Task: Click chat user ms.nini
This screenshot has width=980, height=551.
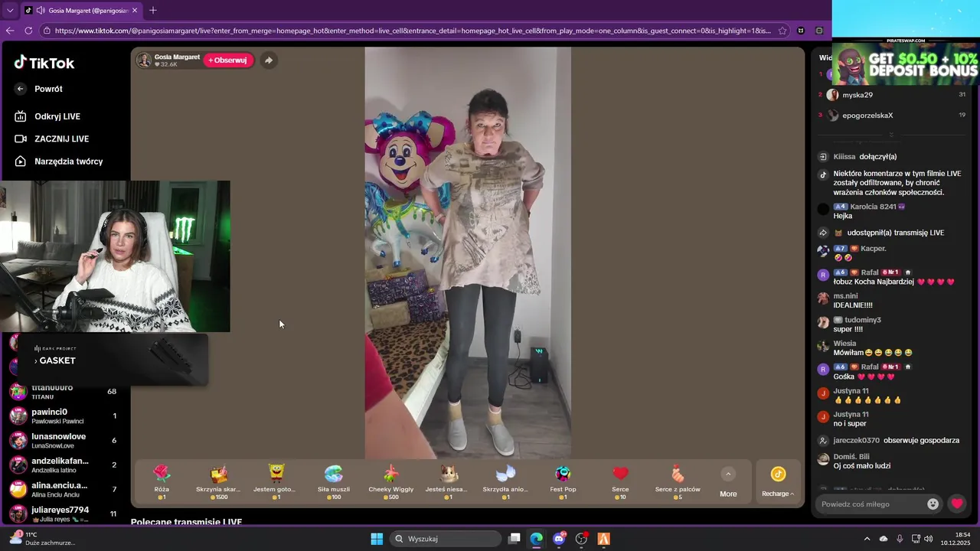Action: coord(845,296)
